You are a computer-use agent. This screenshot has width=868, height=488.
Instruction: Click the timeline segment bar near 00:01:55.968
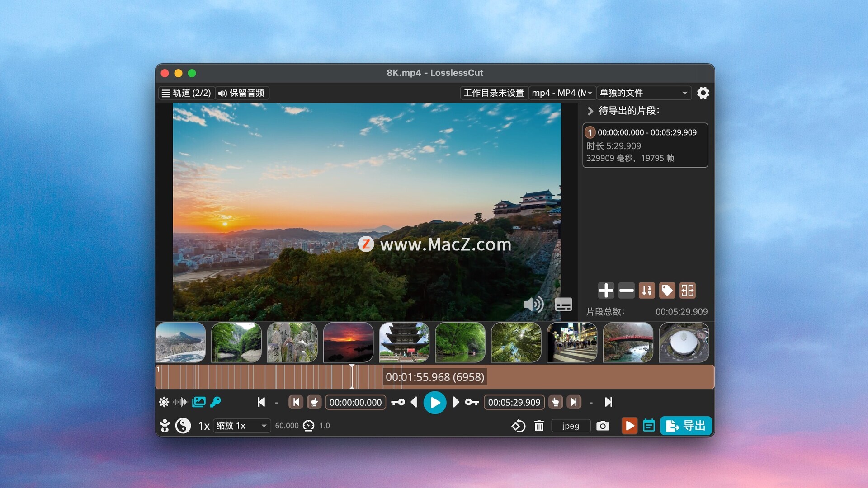pos(434,377)
